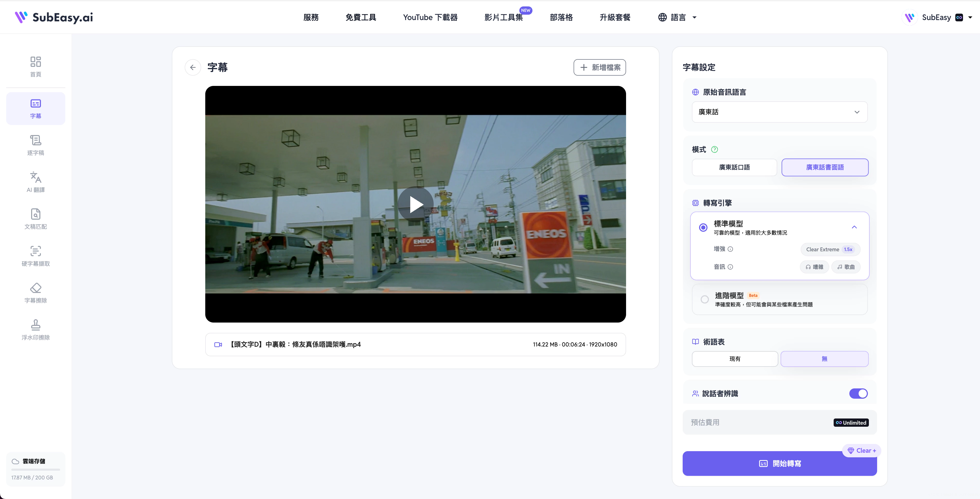
Task: Click the 新增檔案 add file button
Action: [x=600, y=67]
